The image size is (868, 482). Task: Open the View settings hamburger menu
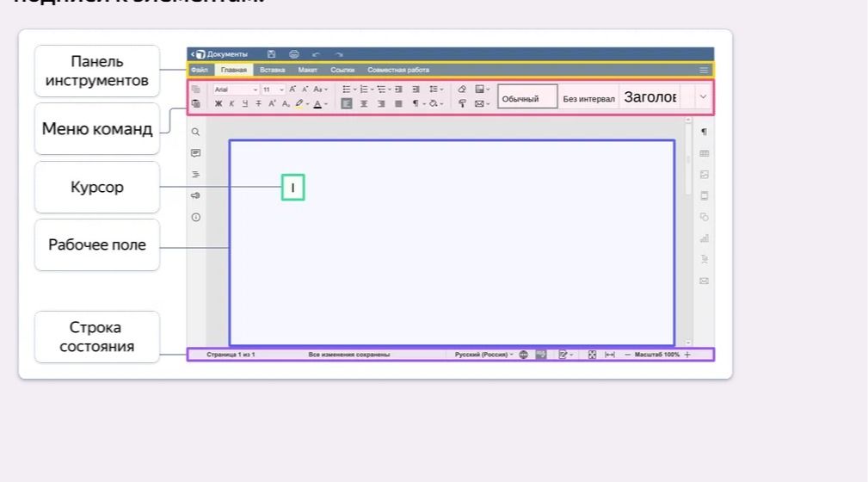coord(704,71)
